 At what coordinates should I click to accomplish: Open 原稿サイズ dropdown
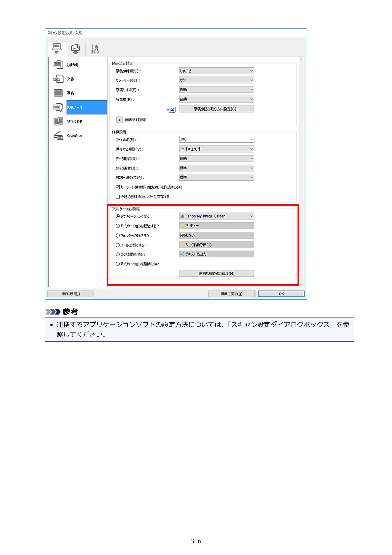point(216,90)
